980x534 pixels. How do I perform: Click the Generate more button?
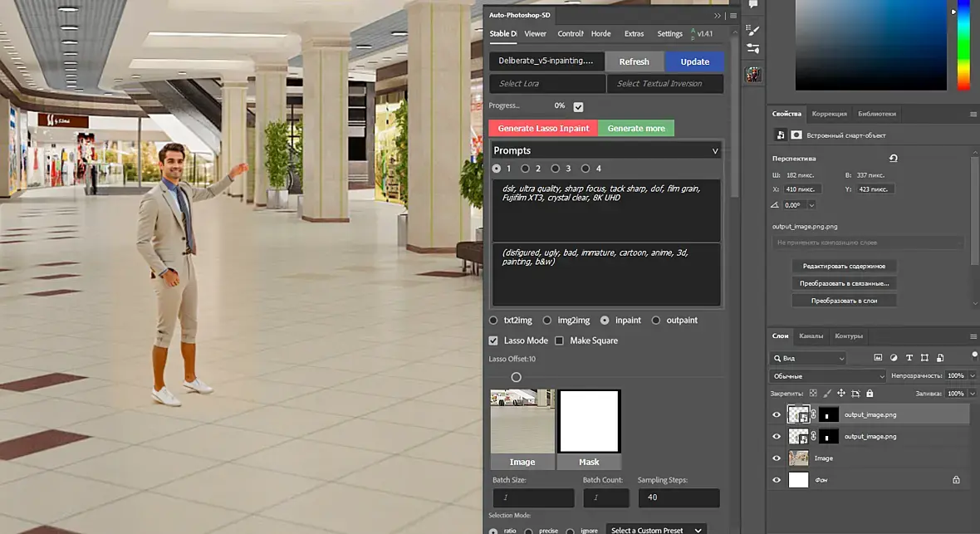[x=636, y=128]
